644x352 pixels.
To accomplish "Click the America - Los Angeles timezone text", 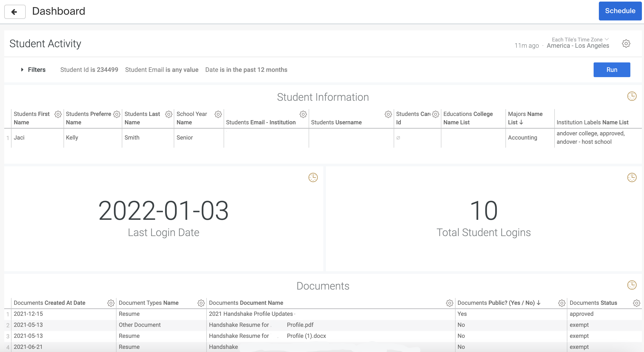I will point(578,46).
